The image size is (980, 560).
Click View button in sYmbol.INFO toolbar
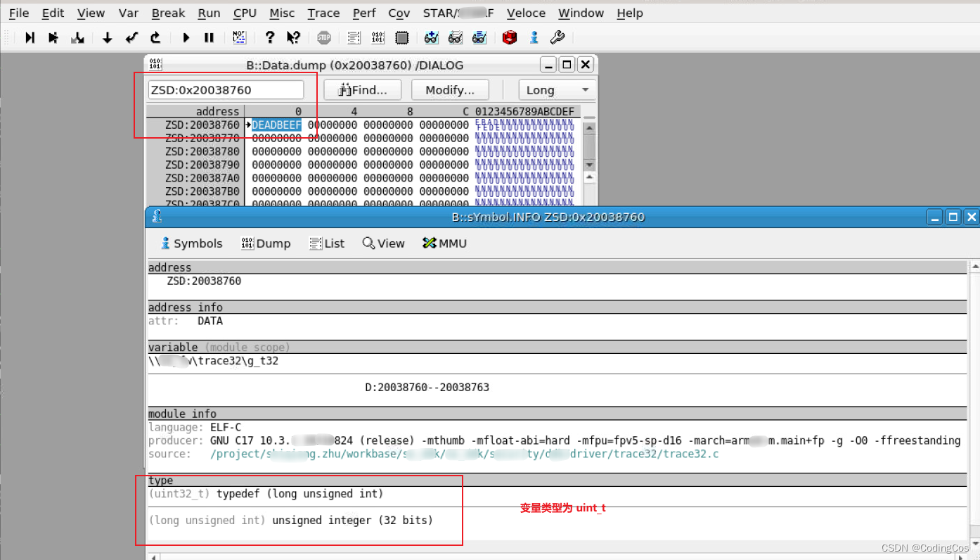pyautogui.click(x=383, y=243)
